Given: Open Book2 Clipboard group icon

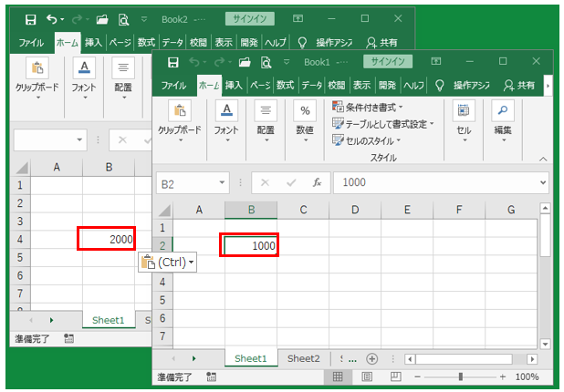Looking at the screenshot, I should [37, 67].
